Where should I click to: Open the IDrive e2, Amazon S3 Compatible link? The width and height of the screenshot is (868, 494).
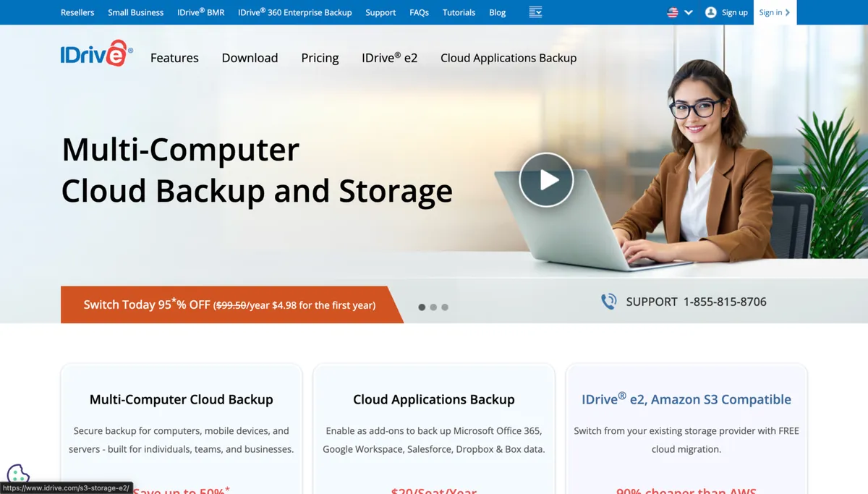(x=686, y=399)
